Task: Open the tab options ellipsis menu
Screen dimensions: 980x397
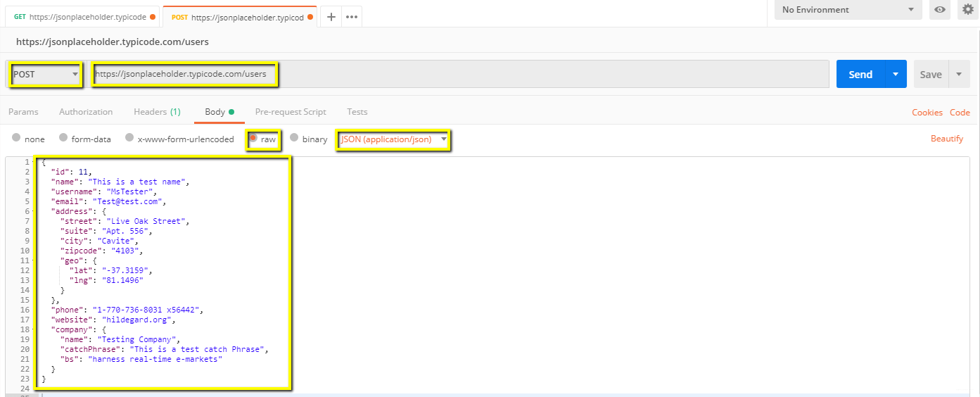Action: (352, 17)
